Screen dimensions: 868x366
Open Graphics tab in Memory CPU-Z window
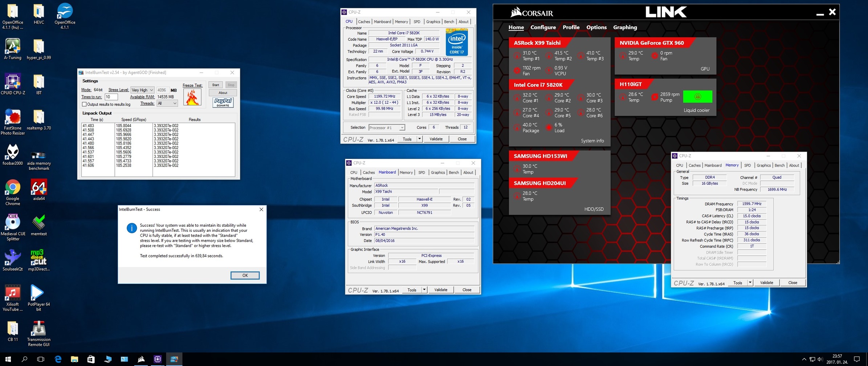[x=763, y=165]
